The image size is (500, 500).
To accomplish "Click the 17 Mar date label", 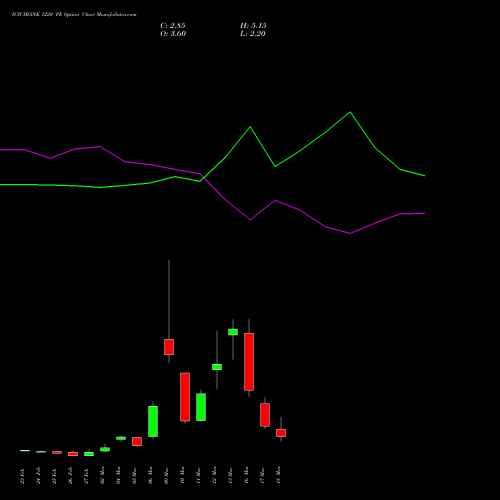I will [x=262, y=475].
